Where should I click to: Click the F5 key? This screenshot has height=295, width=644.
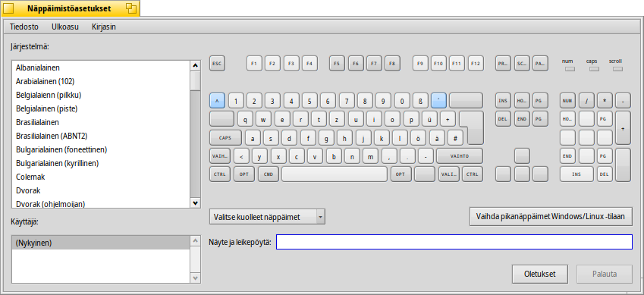(337, 64)
